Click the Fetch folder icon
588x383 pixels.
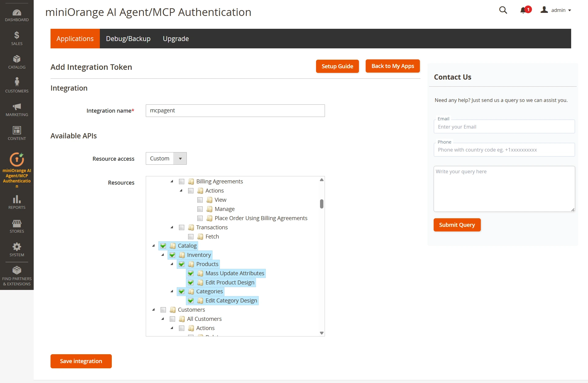click(x=200, y=237)
